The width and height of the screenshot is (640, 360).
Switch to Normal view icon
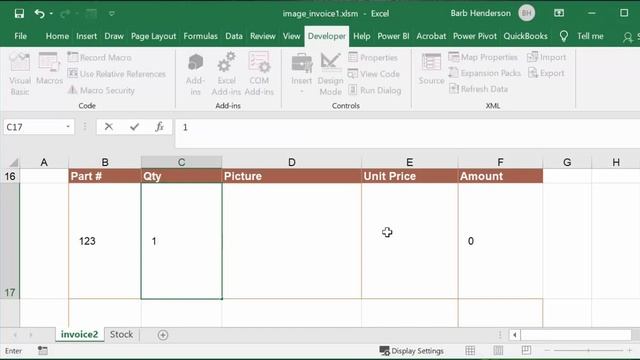[470, 350]
